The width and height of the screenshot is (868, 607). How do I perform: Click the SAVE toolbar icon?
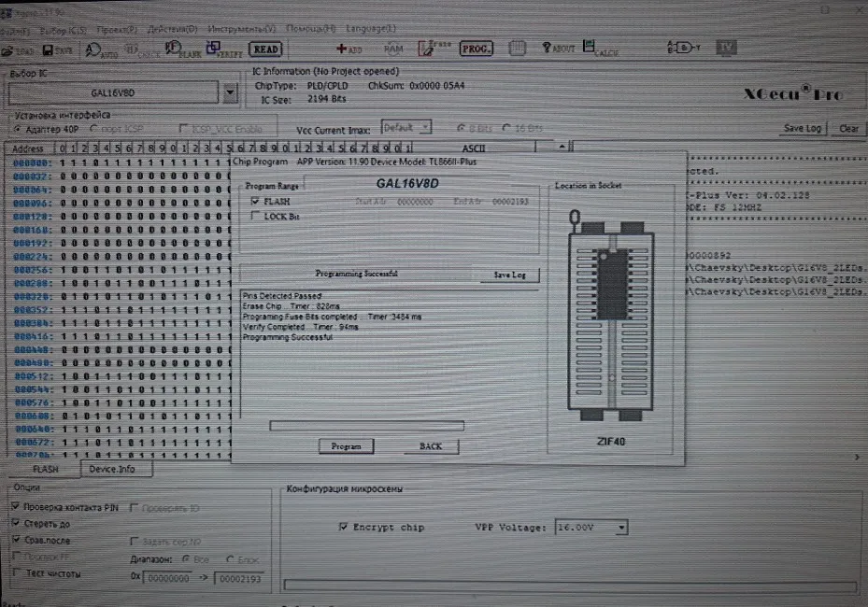tap(58, 50)
